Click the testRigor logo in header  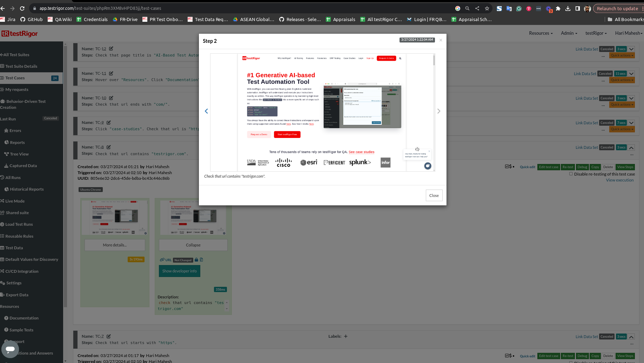(20, 34)
